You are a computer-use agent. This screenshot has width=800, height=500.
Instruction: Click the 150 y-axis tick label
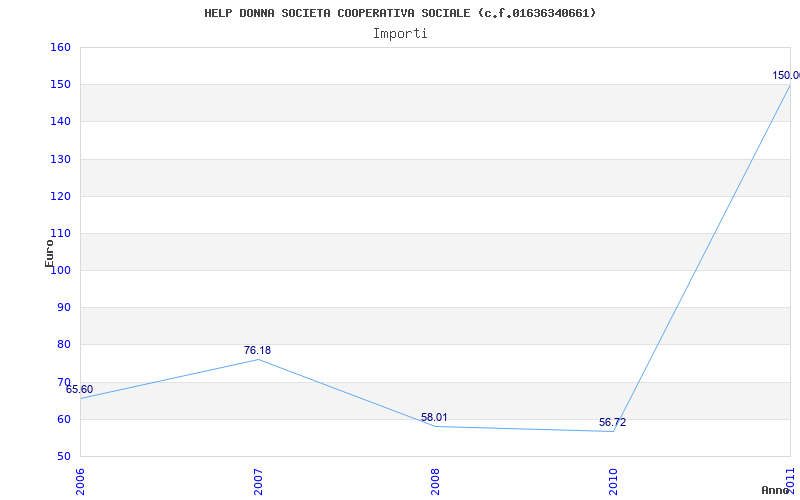point(60,85)
